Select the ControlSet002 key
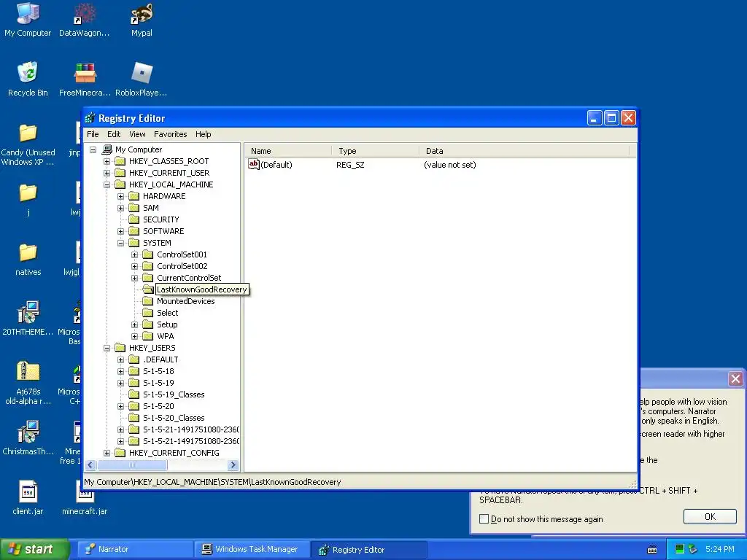 [182, 266]
